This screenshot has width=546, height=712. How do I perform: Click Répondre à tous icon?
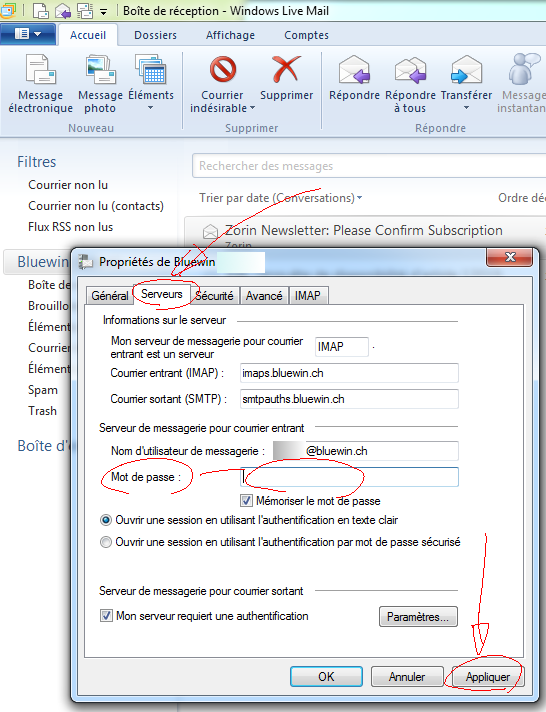(410, 69)
